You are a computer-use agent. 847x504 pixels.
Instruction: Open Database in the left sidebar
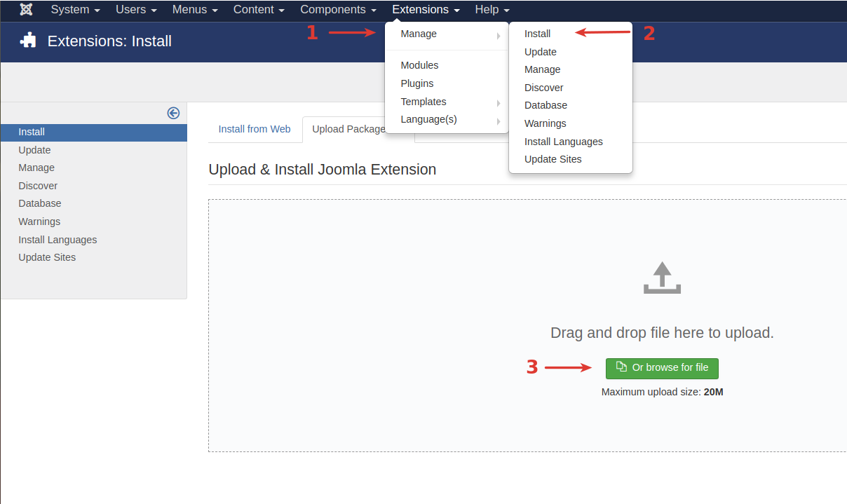click(x=94, y=203)
